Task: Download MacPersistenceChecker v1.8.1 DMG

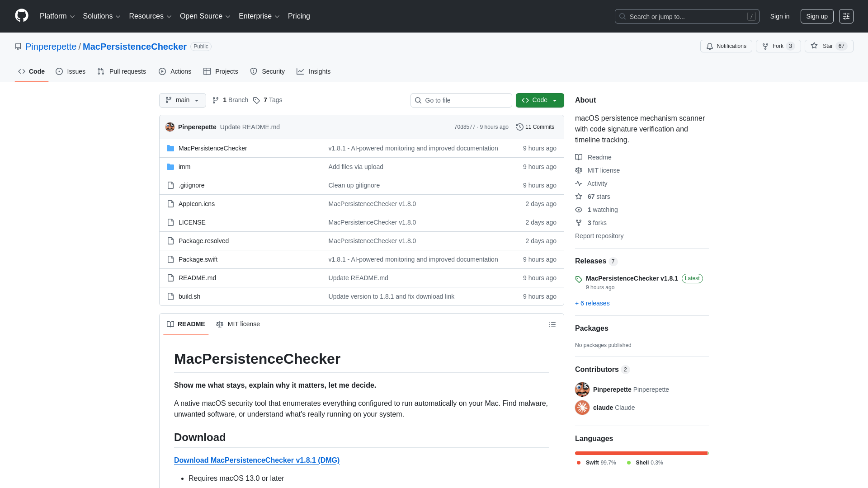Action: pyautogui.click(x=257, y=460)
